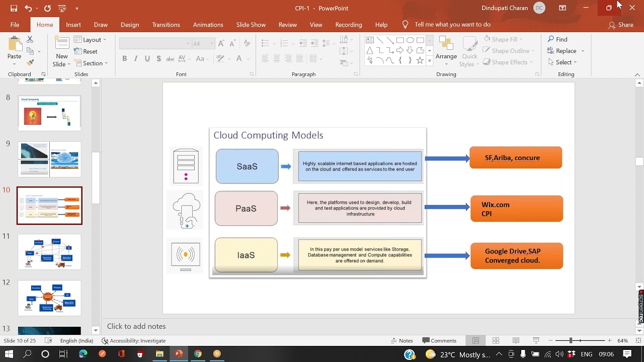
Task: Switch to the Design tab
Action: pyautogui.click(x=130, y=25)
